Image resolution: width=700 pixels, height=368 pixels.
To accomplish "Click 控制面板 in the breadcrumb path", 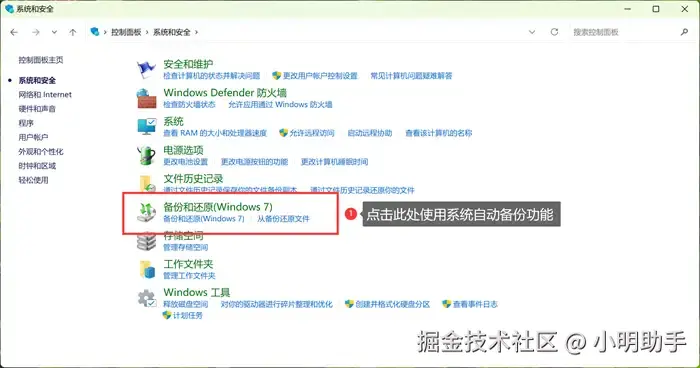I will [x=126, y=32].
